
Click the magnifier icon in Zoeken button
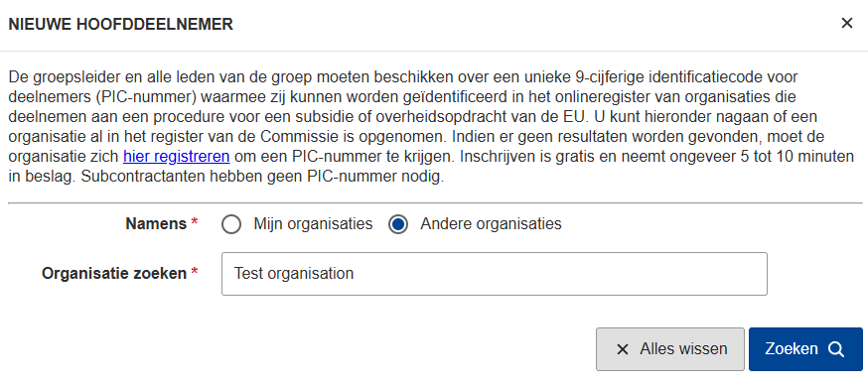click(x=836, y=349)
